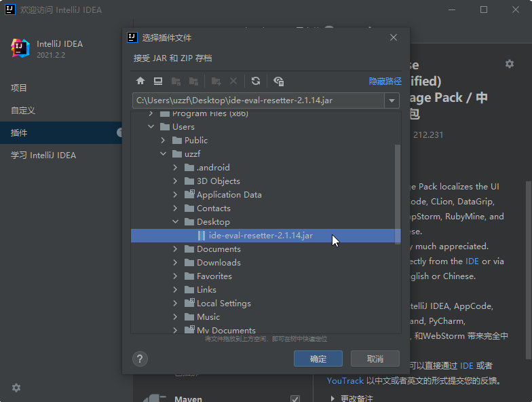Click the delete toolbar icon
This screenshot has width=532, height=402.
click(x=233, y=81)
